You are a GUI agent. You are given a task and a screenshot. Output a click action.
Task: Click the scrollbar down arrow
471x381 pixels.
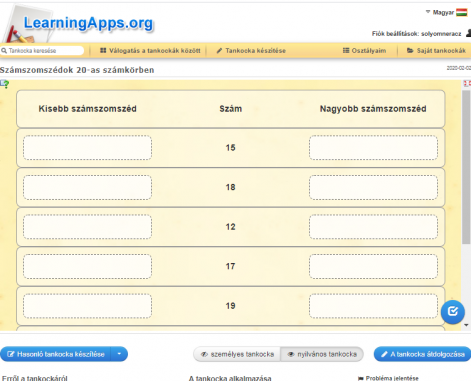click(x=466, y=325)
